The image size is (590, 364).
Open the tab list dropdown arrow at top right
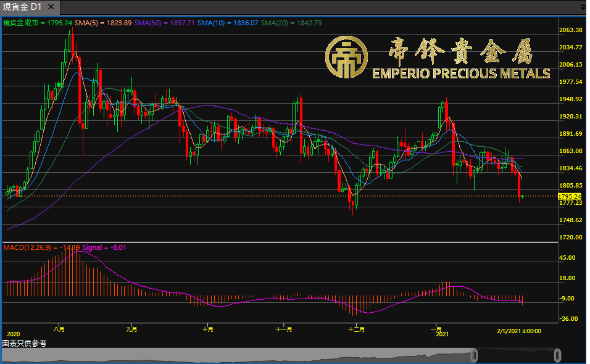pos(583,7)
